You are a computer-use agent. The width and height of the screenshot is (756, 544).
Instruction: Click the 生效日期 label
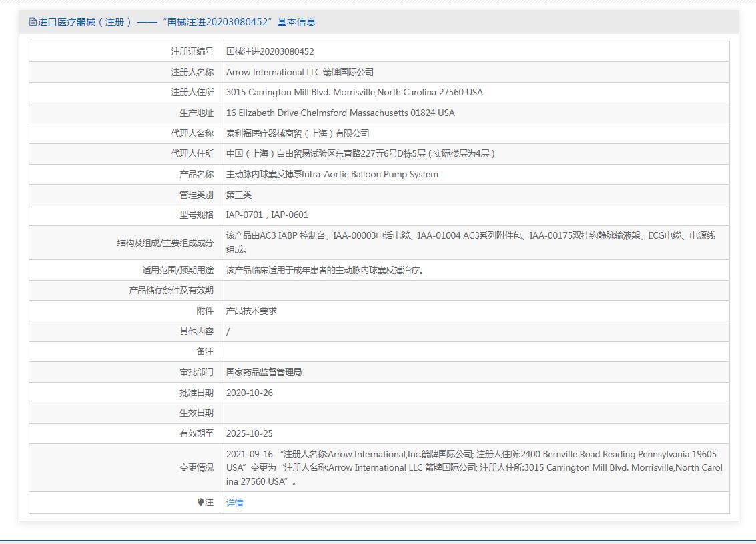point(196,413)
